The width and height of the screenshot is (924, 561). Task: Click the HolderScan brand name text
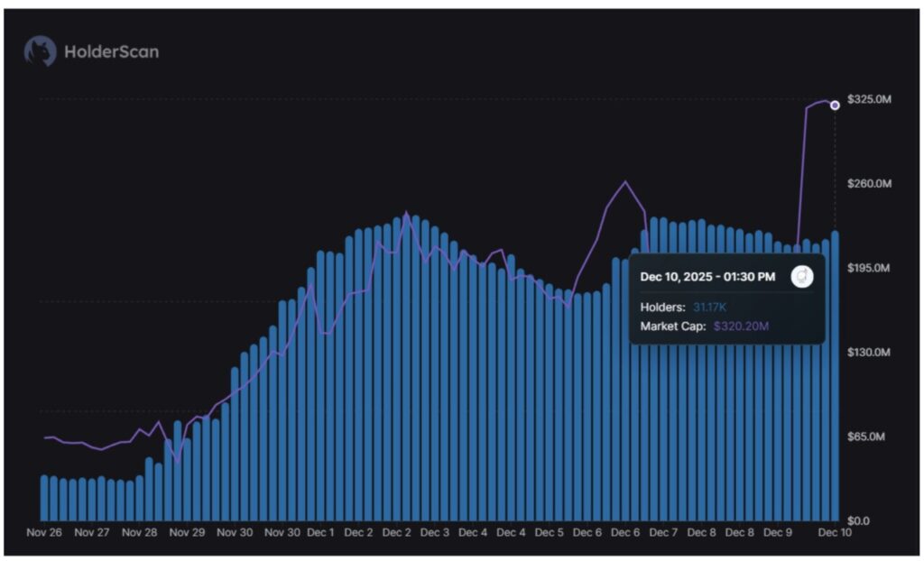111,52
